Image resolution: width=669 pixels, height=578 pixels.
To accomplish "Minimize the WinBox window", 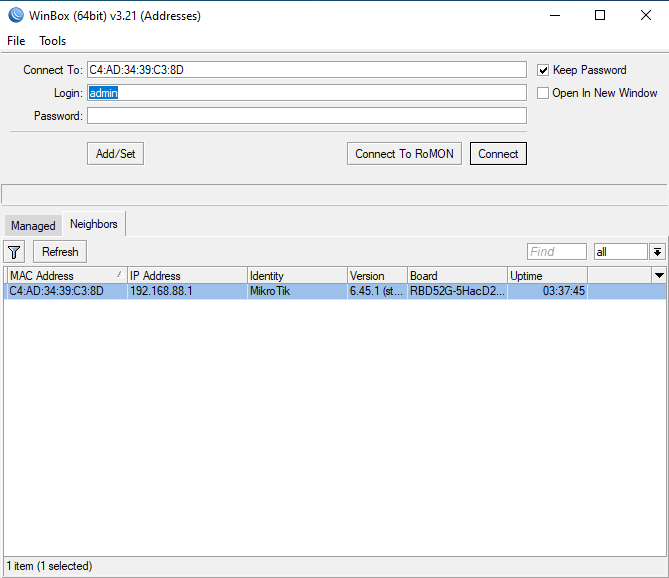I will 555,15.
